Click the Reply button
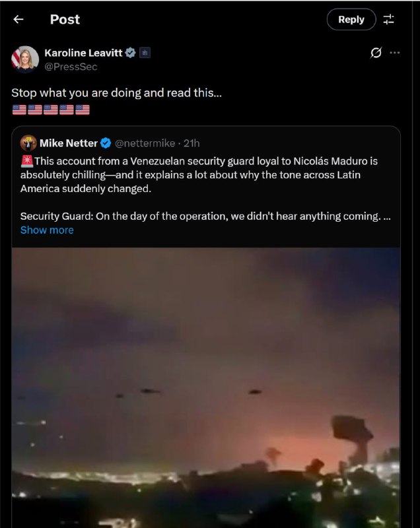 [x=351, y=19]
